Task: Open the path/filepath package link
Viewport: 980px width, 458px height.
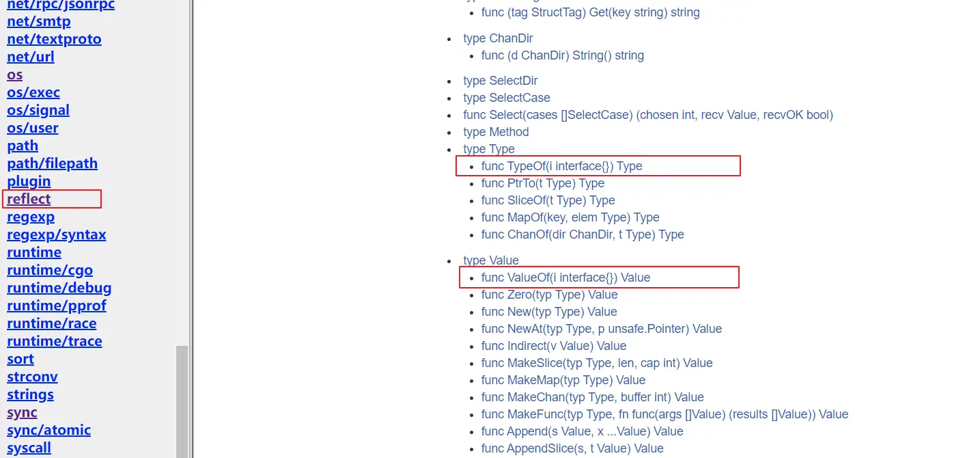Action: click(x=52, y=163)
